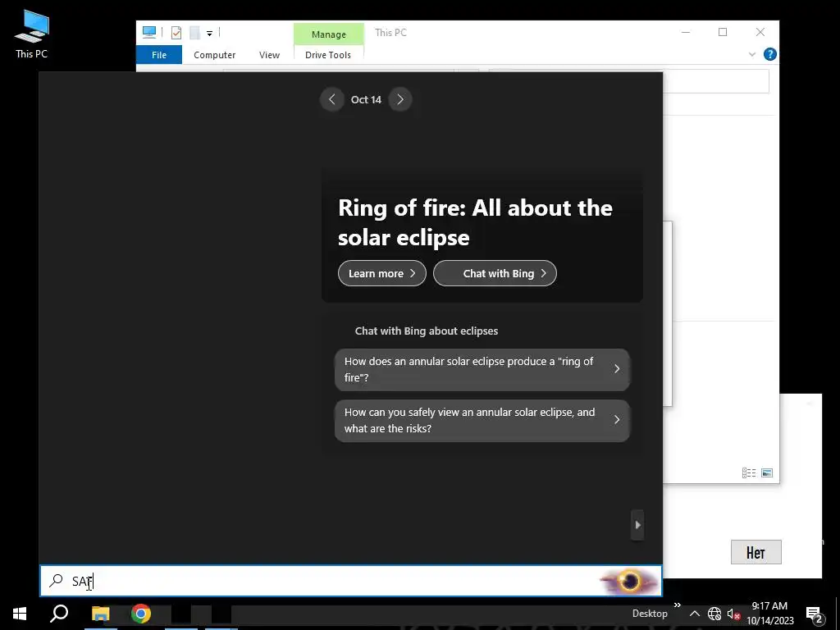This screenshot has width=840, height=630.
Task: Switch to the Computer ribbon tab
Action: [x=214, y=55]
